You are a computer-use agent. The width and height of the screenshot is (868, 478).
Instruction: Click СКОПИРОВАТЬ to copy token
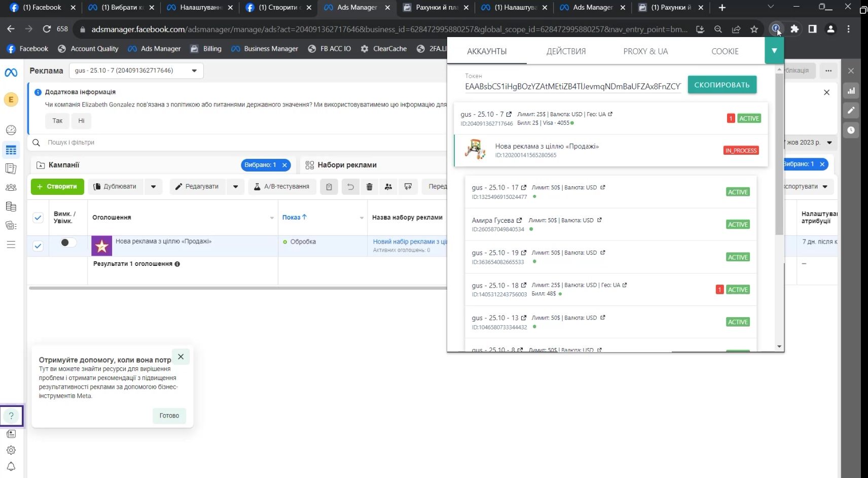pos(722,85)
